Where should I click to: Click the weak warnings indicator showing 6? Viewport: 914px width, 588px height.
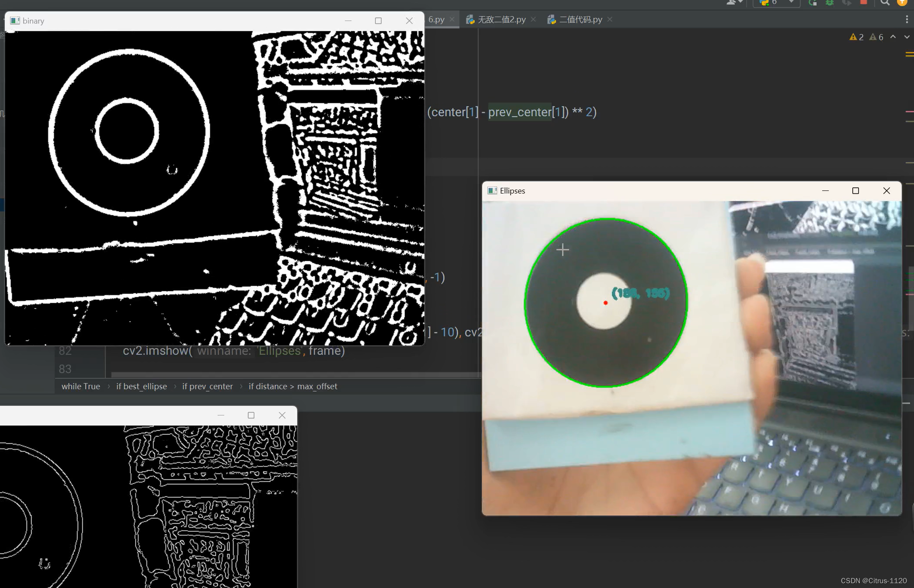click(x=876, y=37)
